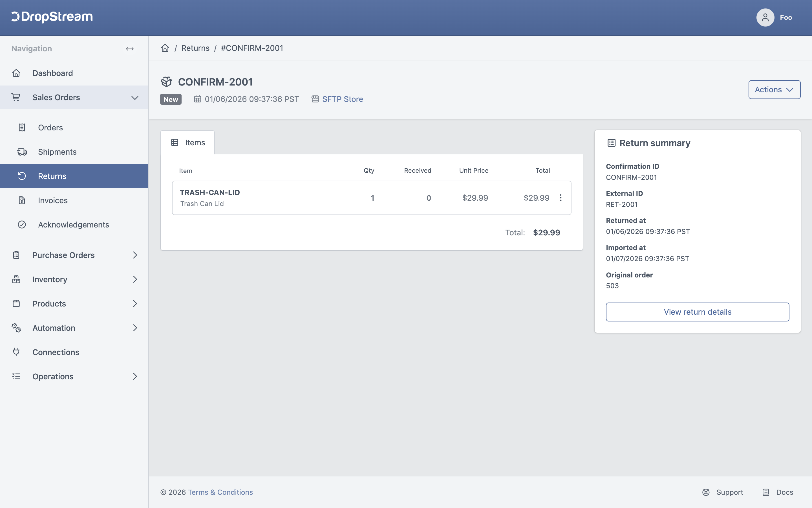Click the #CONFIRM-2001 breadcrumb text
Screen dimensions: 812x508
point(252,48)
